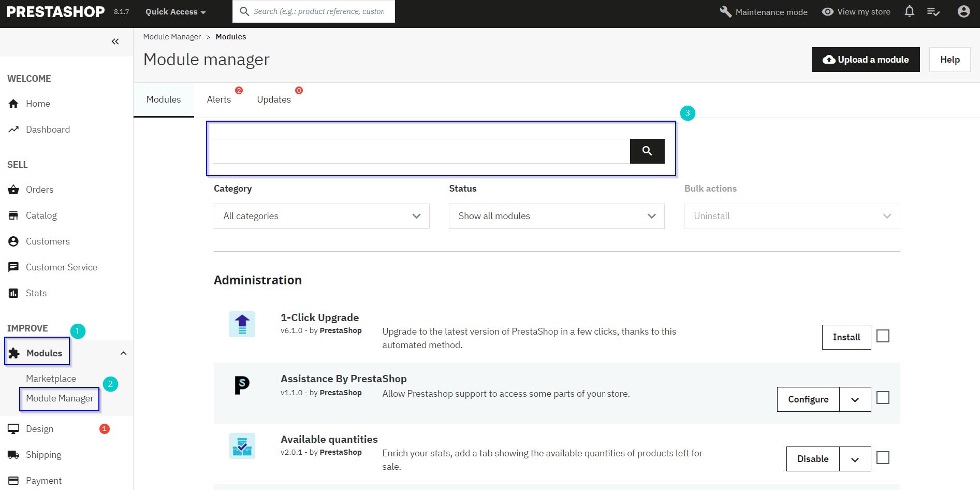This screenshot has height=490, width=980.
Task: Collapse the Modules submenu chevron
Action: tap(123, 353)
